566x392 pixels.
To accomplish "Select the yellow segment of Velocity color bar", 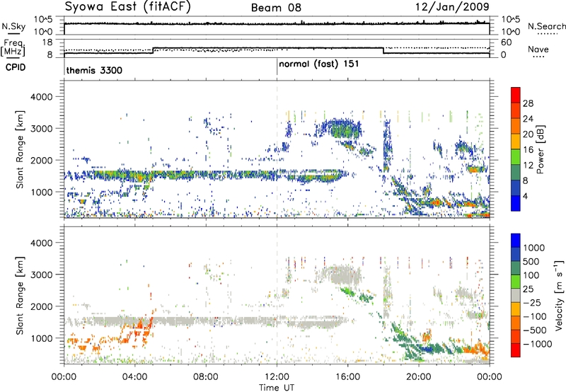I will pos(516,309).
